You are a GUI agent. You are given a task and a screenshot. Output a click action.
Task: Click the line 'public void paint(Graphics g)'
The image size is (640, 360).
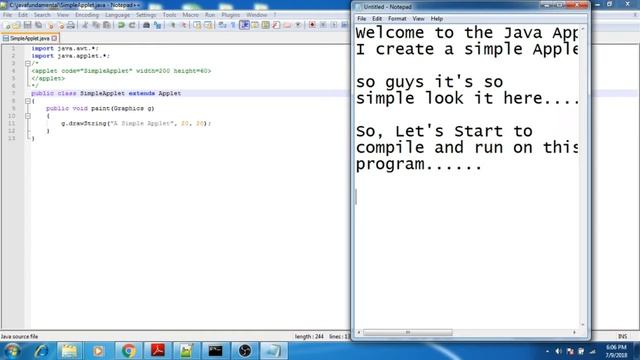click(100, 109)
